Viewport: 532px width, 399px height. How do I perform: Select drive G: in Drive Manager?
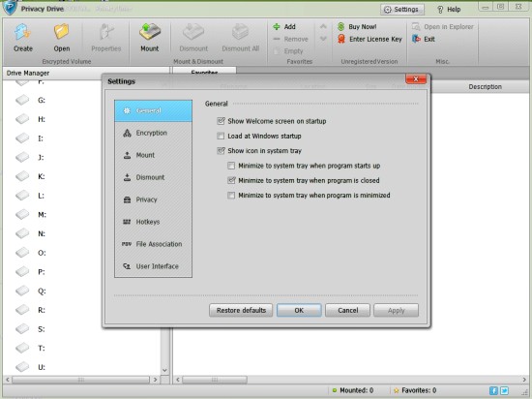pos(31,100)
